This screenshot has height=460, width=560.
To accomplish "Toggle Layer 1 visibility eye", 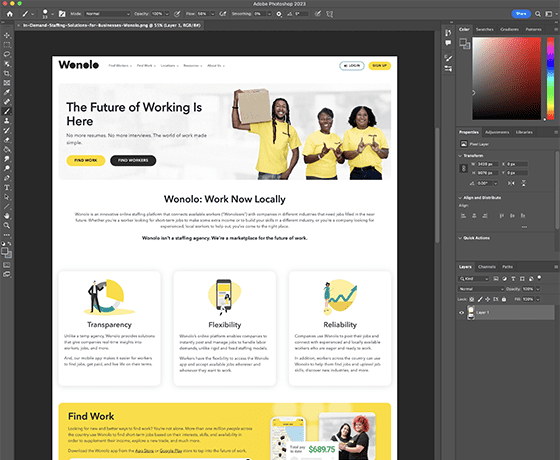I will [461, 312].
